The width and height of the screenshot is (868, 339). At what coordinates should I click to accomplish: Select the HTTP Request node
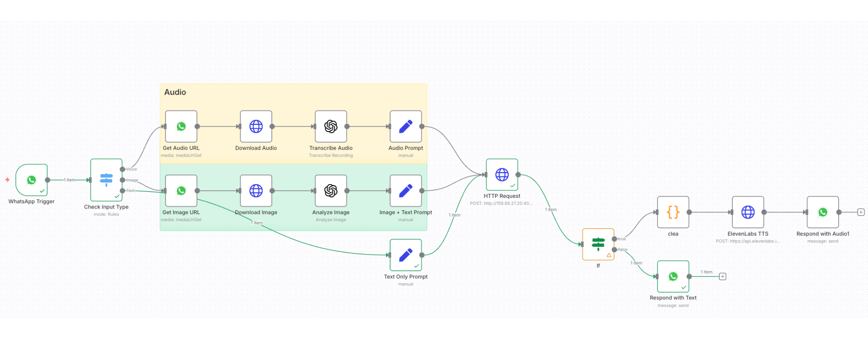pyautogui.click(x=502, y=175)
